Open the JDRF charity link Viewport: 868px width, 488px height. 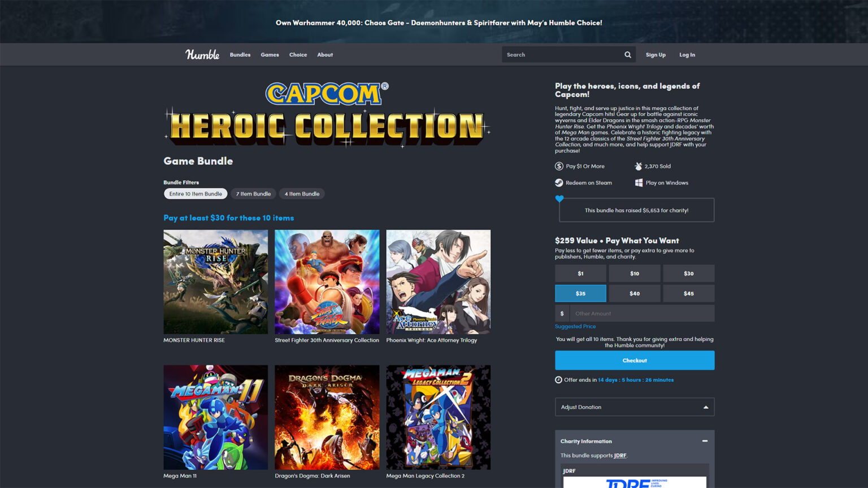pos(620,455)
